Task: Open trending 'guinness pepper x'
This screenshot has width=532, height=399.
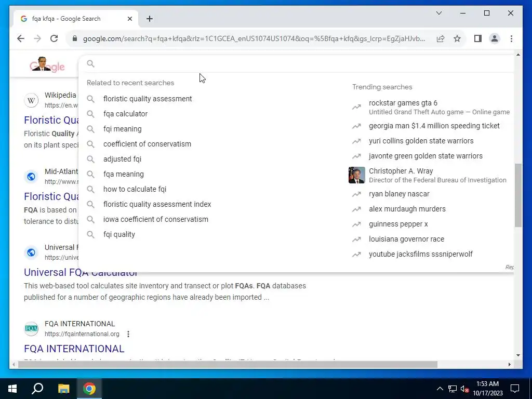Action: (x=398, y=224)
